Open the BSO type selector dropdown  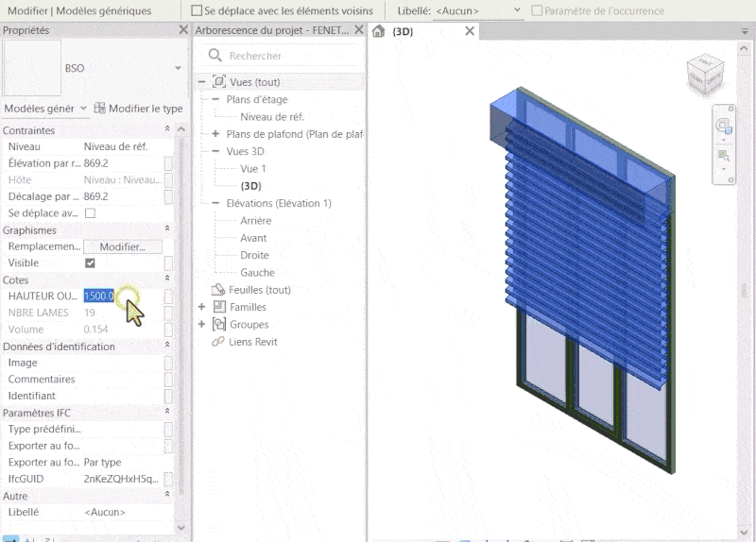point(178,68)
